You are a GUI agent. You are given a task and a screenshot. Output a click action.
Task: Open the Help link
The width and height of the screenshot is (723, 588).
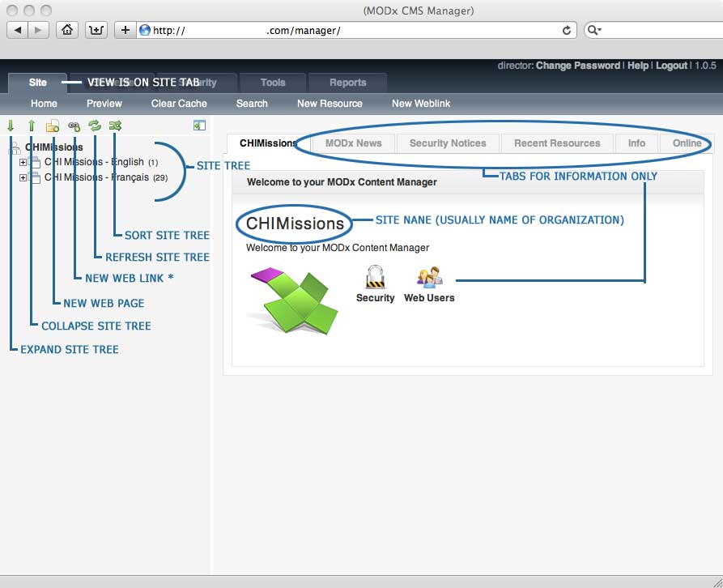pos(638,66)
